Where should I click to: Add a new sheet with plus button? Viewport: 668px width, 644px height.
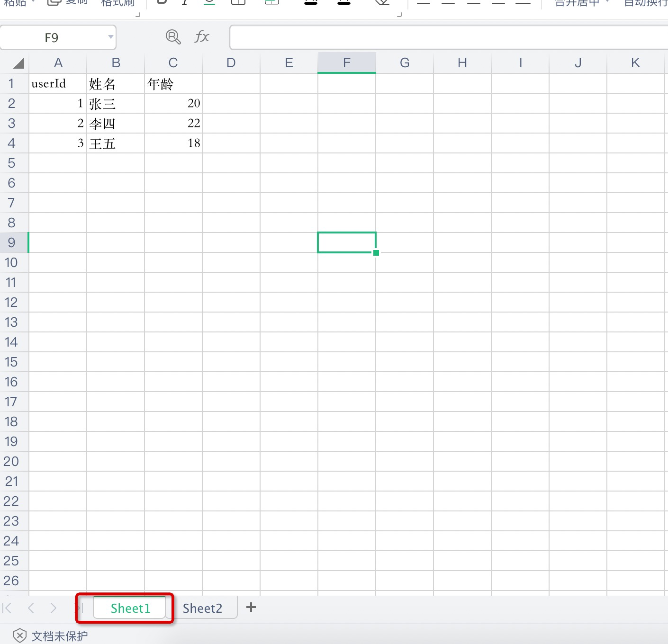pyautogui.click(x=251, y=607)
